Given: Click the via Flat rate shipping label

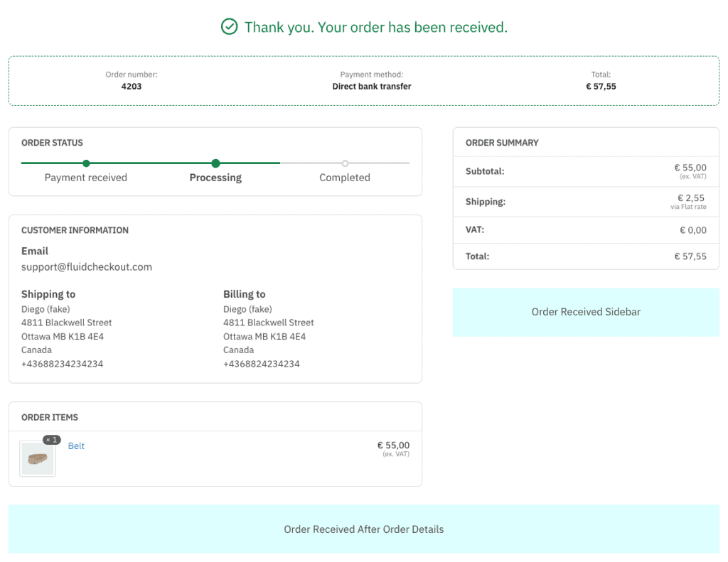Looking at the screenshot, I should [x=690, y=207].
